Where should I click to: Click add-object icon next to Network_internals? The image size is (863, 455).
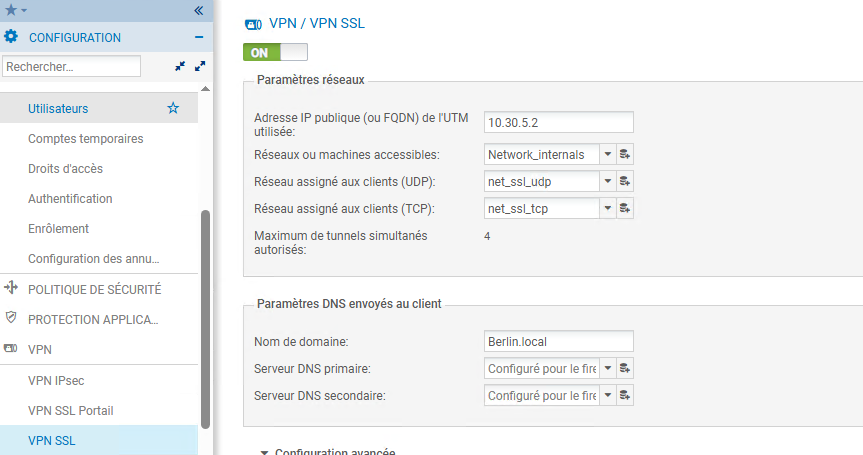pyautogui.click(x=626, y=154)
